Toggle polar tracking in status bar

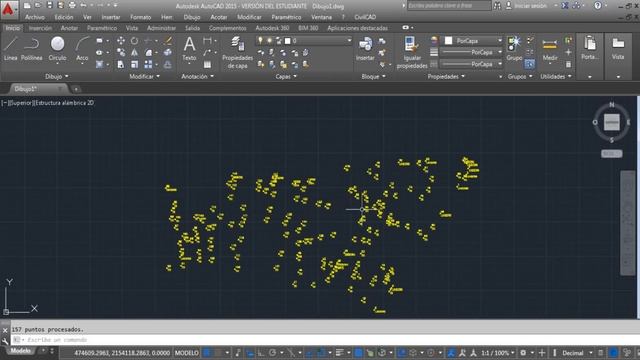click(272, 353)
